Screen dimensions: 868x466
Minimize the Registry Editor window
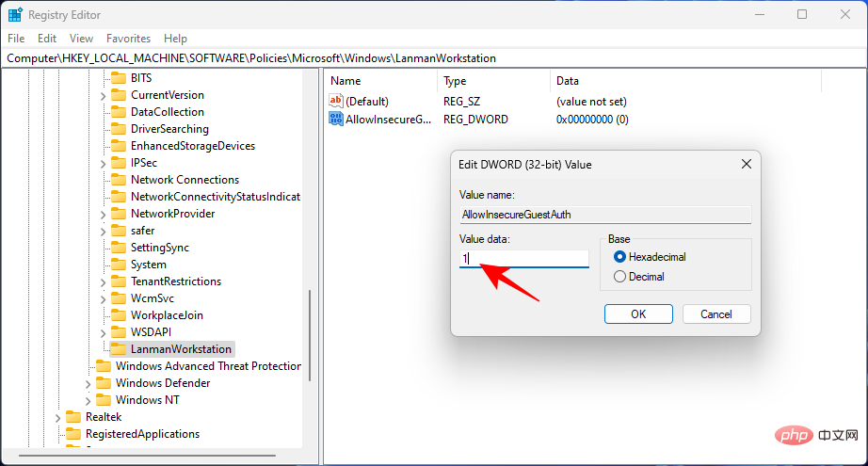[760, 15]
